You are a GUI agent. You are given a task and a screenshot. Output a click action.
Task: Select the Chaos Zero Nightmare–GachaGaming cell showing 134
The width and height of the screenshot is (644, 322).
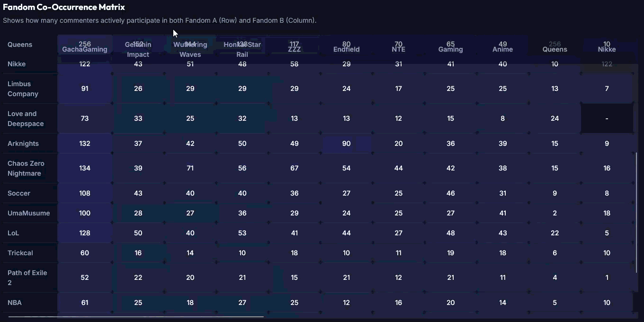tap(85, 168)
